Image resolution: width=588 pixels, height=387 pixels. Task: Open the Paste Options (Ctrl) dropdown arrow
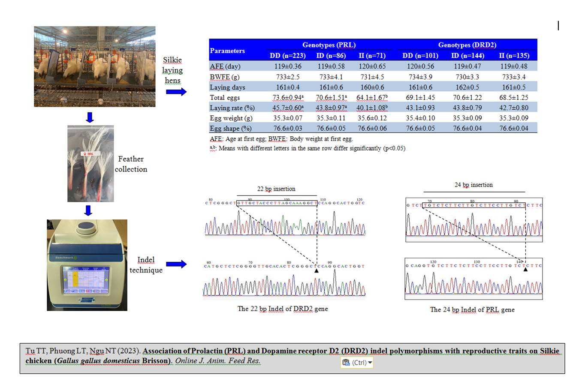tap(370, 363)
